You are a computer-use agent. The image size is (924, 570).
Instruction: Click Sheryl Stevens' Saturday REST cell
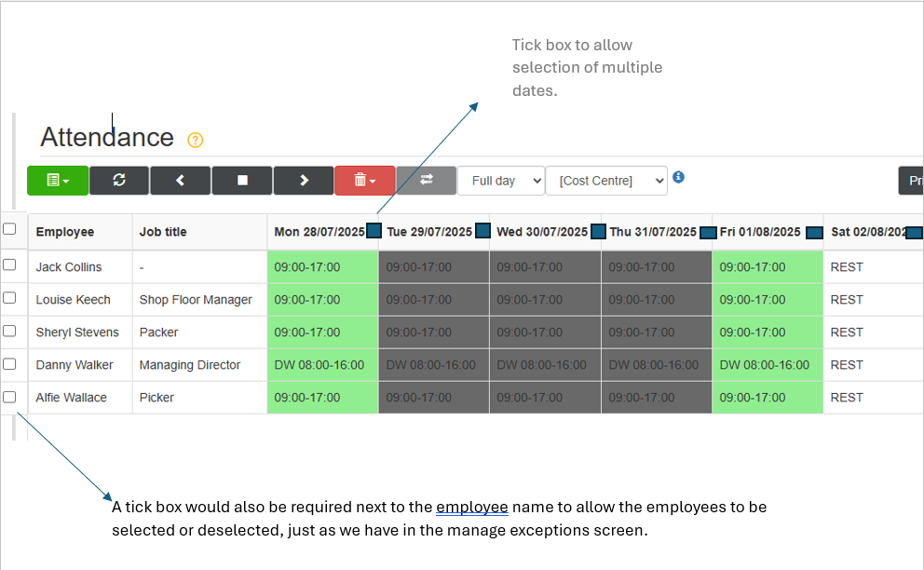point(873,332)
